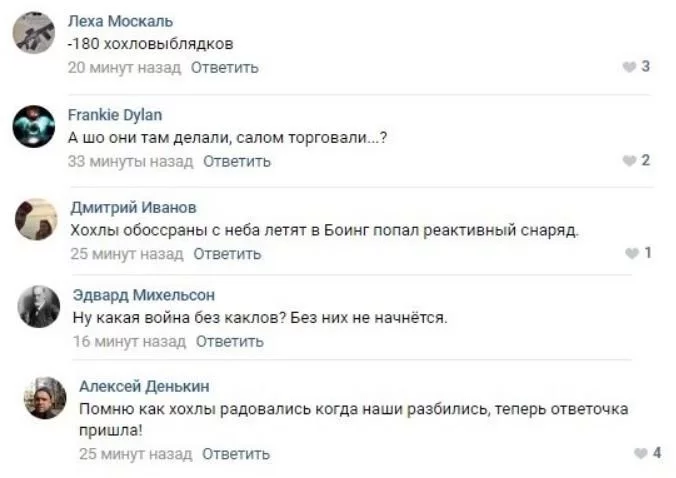Viewport: 676px width, 478px height.
Task: Select the author name Алексей Денькин
Action: tap(144, 386)
